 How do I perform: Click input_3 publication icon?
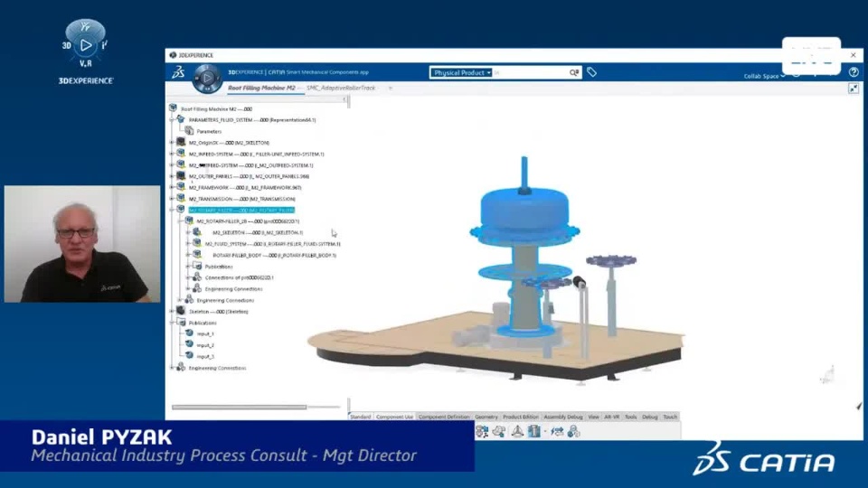tap(189, 356)
